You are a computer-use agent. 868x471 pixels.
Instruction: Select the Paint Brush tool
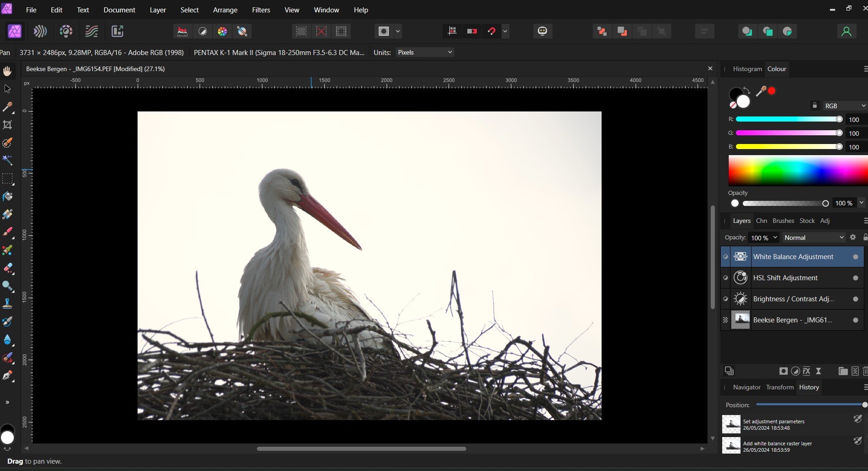pos(7,232)
